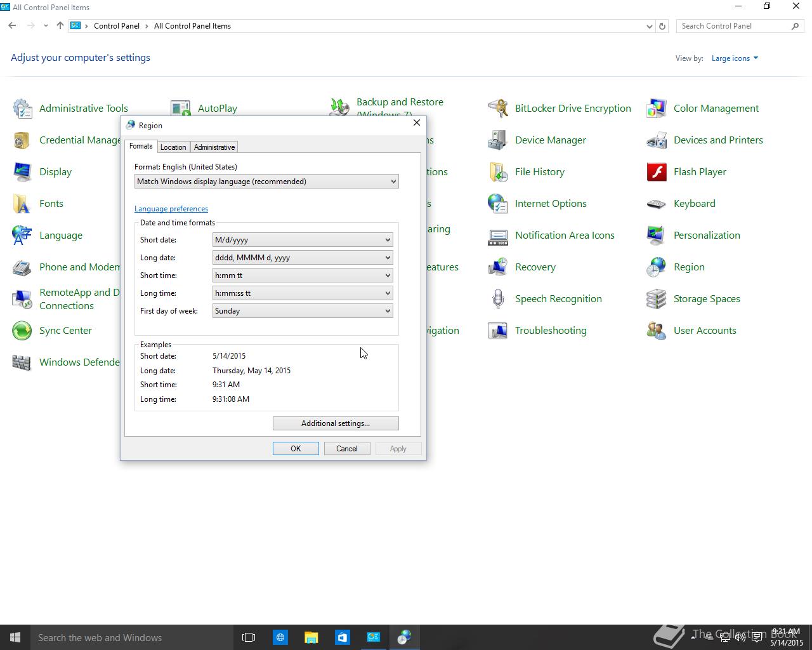Viewport: 812px width, 650px height.
Task: Open the Recovery icon
Action: pyautogui.click(x=498, y=267)
